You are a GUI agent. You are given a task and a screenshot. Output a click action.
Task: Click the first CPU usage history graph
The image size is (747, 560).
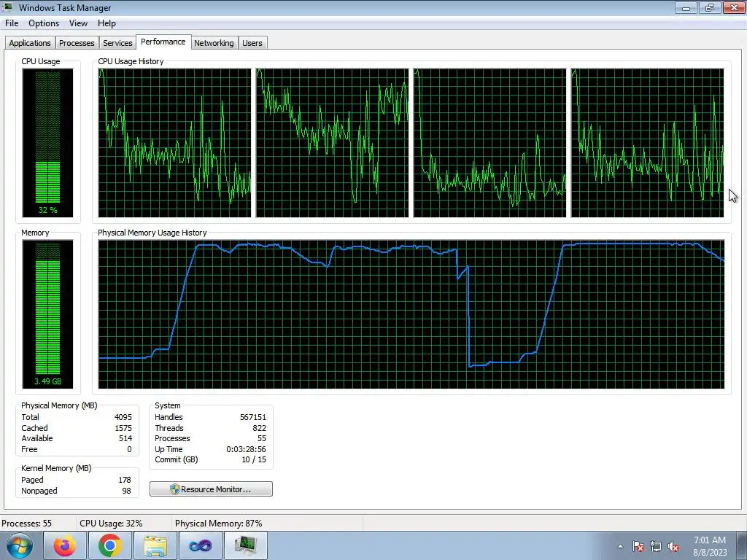[x=174, y=143]
